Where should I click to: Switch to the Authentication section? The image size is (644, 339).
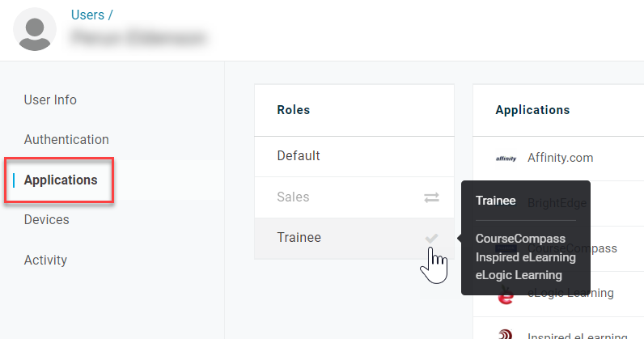tap(66, 140)
